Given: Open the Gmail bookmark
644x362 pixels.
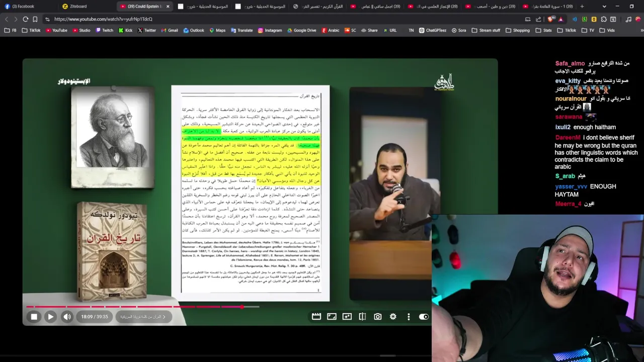Looking at the screenshot, I should tap(170, 30).
